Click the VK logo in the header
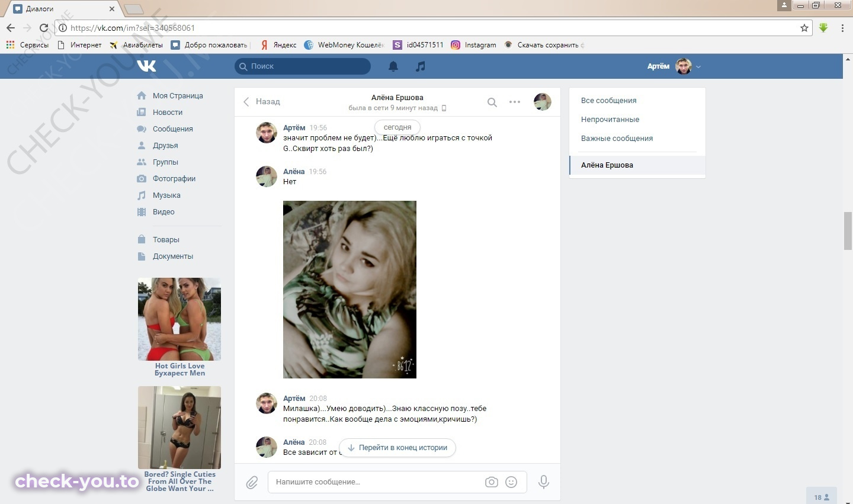This screenshot has height=504, width=853. click(x=146, y=66)
